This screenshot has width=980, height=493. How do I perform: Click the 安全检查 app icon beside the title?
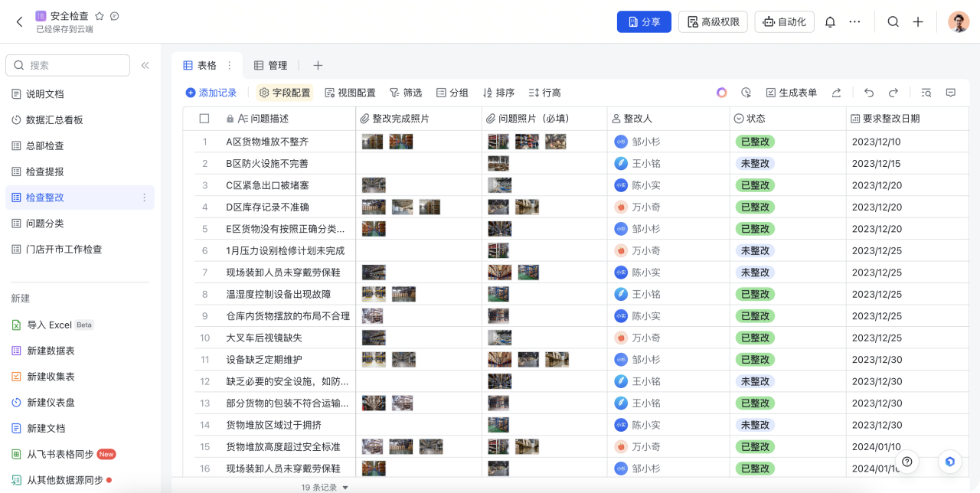point(41,15)
